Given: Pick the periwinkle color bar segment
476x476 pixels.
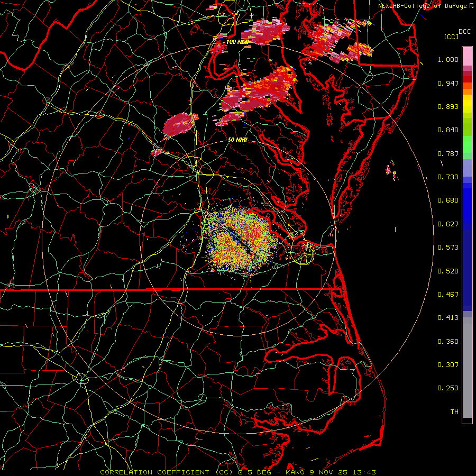Looking at the screenshot, I should 467,168.
